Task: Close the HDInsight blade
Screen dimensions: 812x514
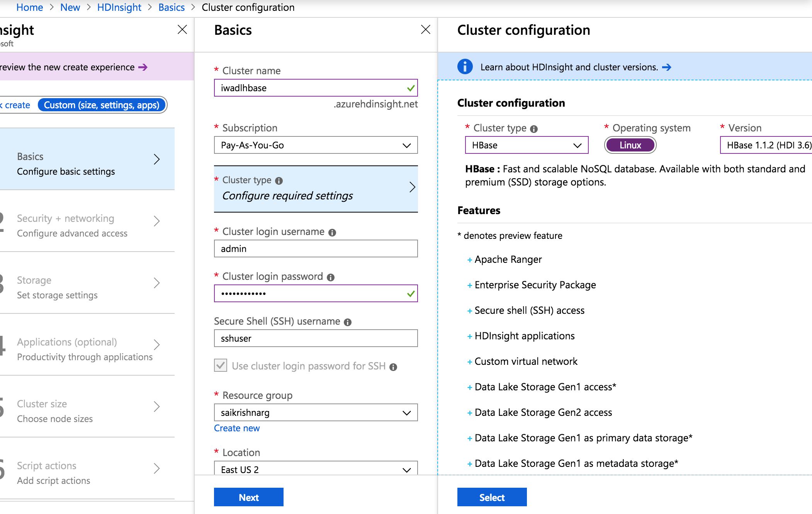Action: [182, 29]
